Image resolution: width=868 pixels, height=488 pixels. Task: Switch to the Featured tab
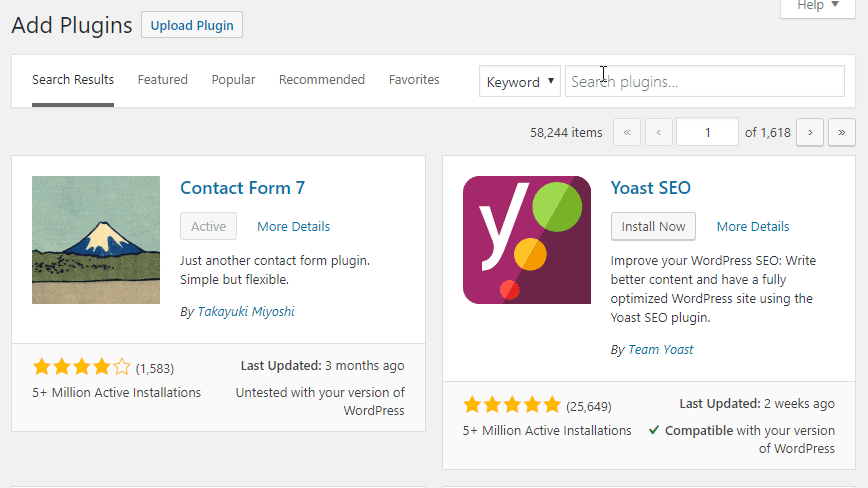tap(162, 80)
